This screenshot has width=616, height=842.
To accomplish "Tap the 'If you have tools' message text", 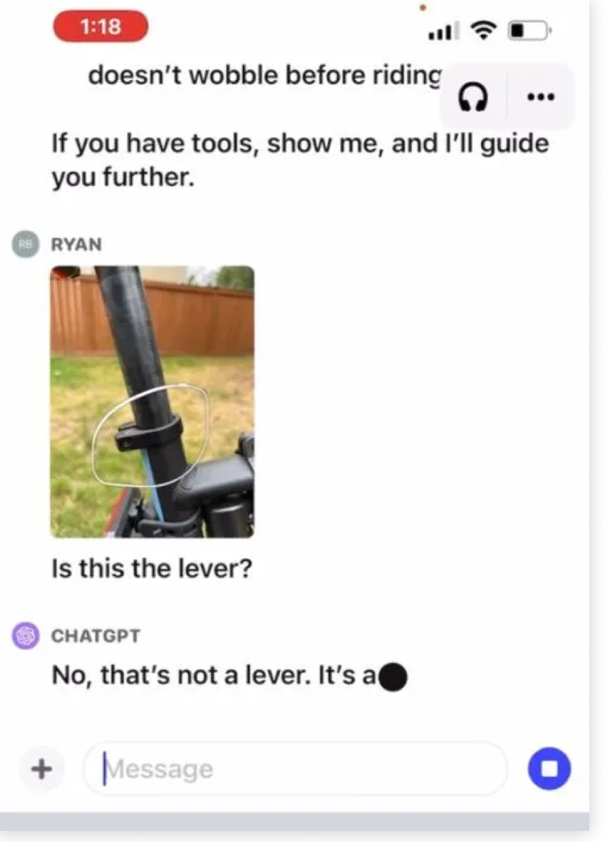I will [300, 160].
